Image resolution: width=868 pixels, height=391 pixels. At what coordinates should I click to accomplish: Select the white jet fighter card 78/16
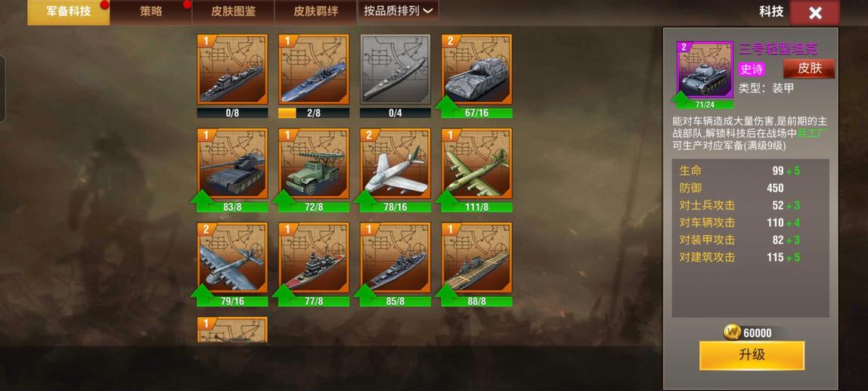[395, 163]
